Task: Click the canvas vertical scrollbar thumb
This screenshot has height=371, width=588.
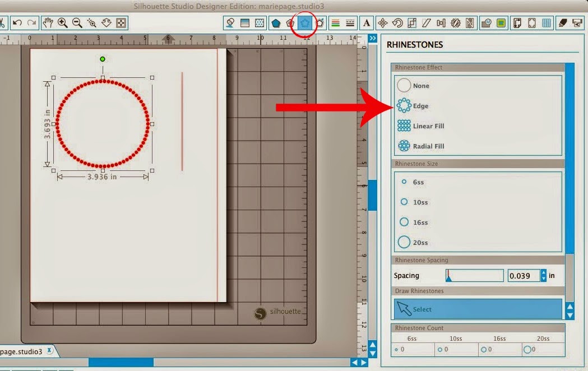Action: (372, 195)
